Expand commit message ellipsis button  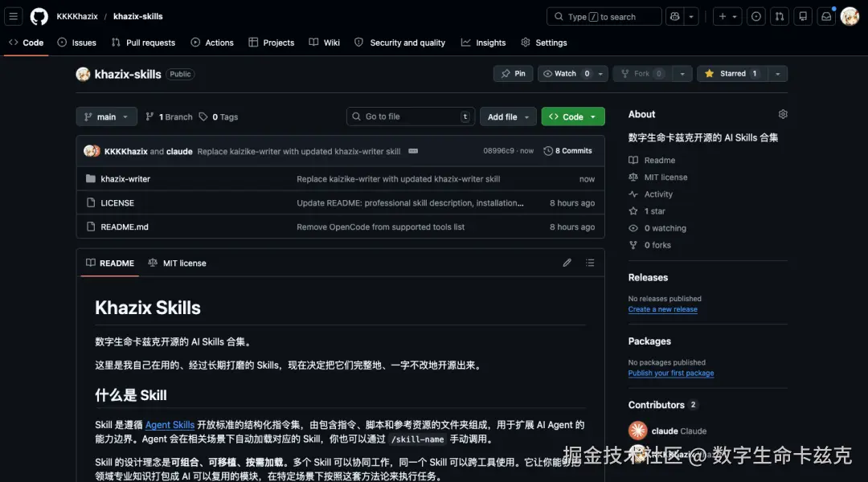413,151
